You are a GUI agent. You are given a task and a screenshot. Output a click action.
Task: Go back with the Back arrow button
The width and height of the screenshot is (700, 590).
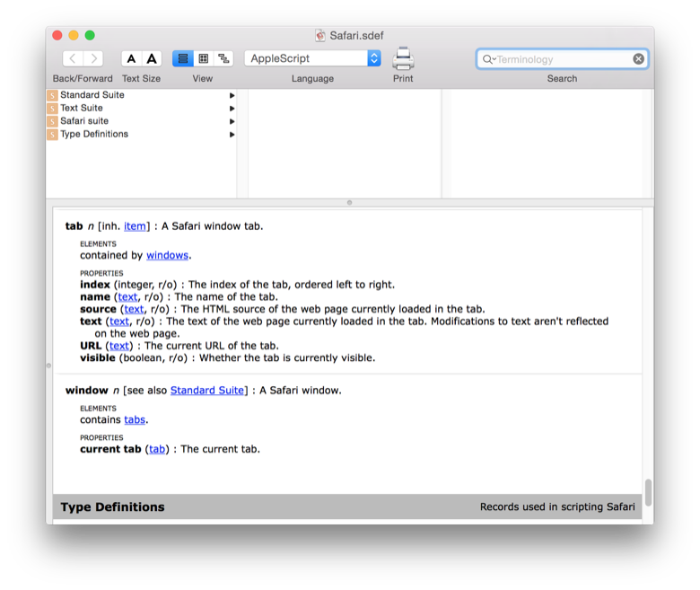73,58
